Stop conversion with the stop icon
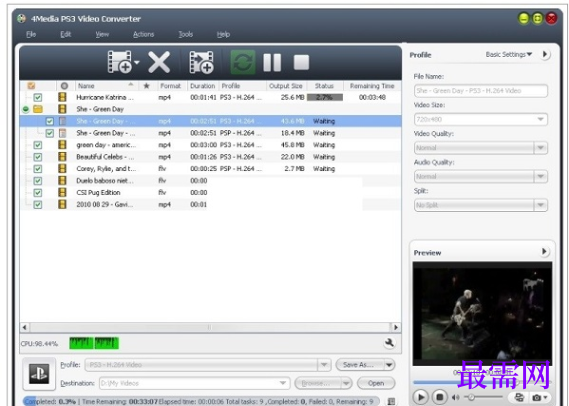 pyautogui.click(x=301, y=62)
